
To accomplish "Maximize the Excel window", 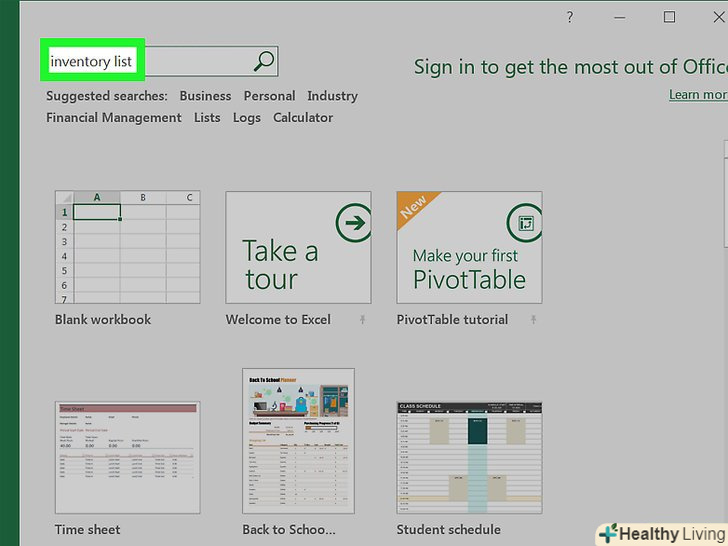I will (x=669, y=17).
